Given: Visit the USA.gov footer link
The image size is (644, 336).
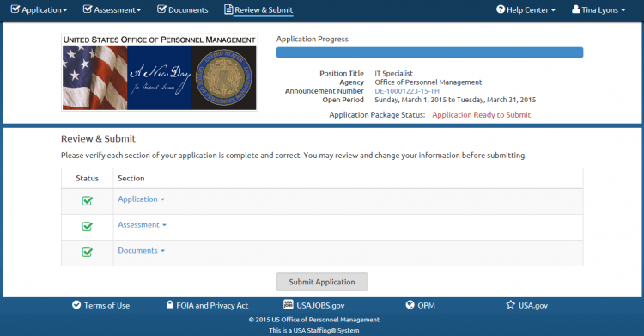Looking at the screenshot, I should [533, 306].
